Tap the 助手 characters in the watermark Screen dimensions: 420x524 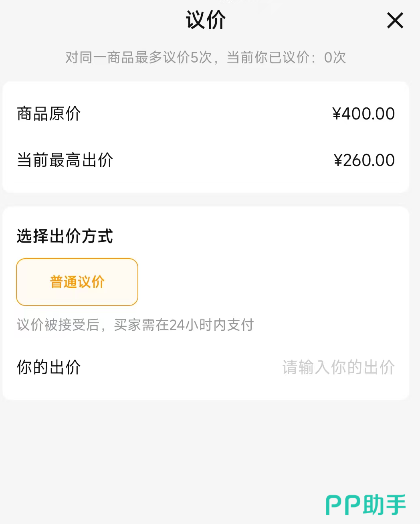click(x=384, y=505)
